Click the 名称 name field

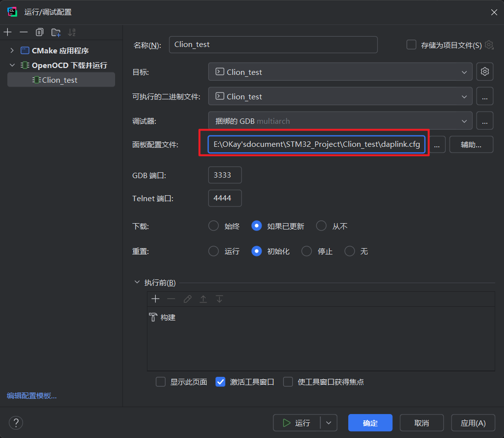pyautogui.click(x=273, y=45)
